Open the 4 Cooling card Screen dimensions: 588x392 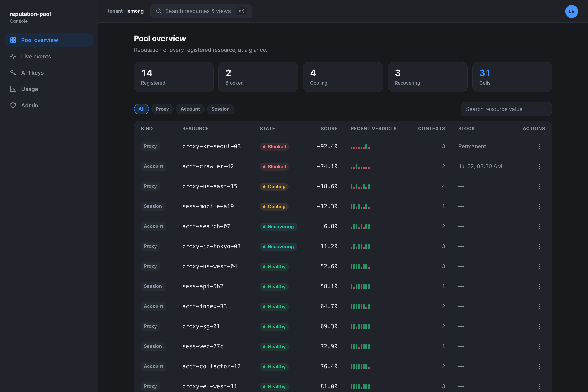343,77
